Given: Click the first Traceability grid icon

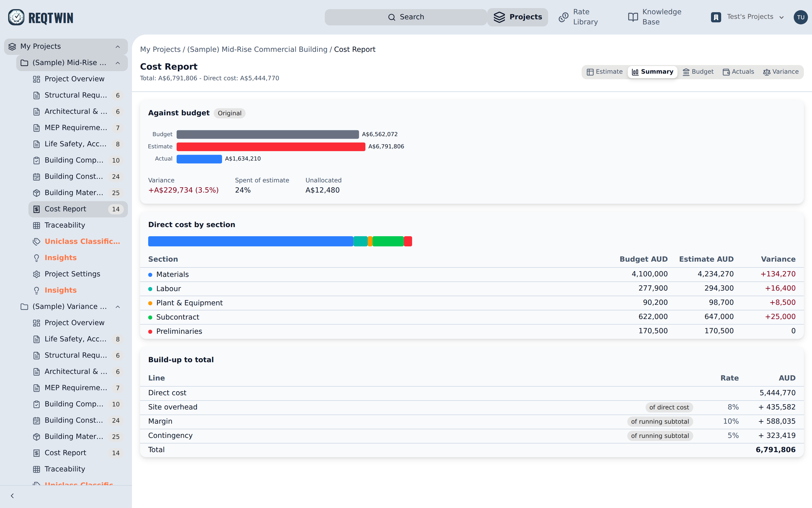Looking at the screenshot, I should pos(37,226).
